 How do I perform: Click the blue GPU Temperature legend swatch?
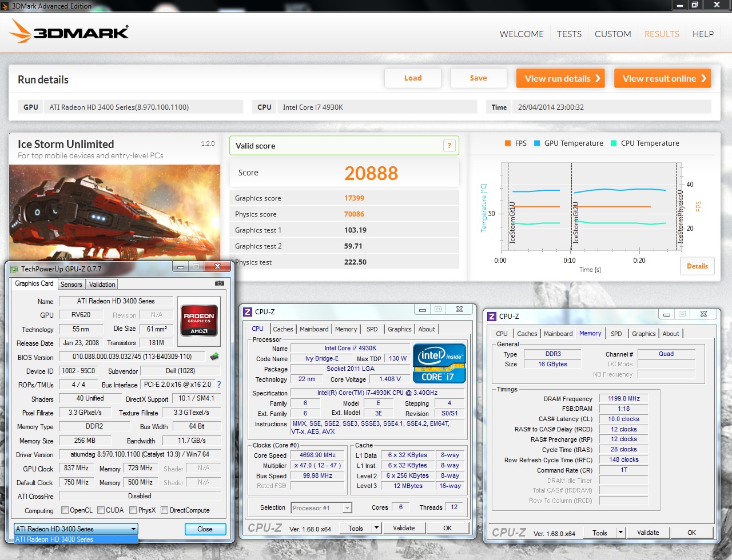537,143
